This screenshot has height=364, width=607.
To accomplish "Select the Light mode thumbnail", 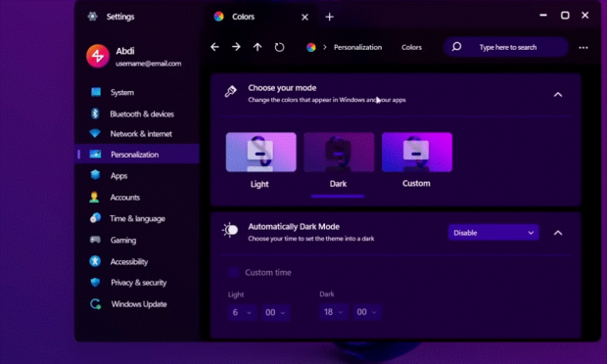I will [261, 152].
